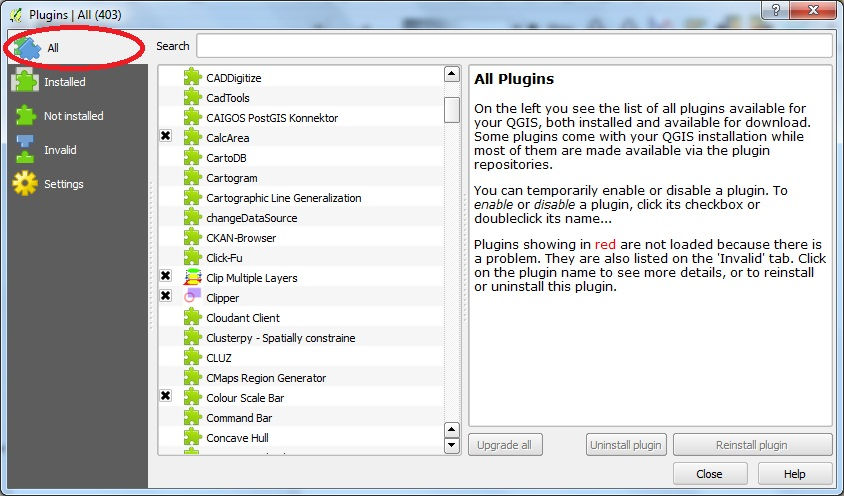Click the Cartographic Line Generalization icon

[x=192, y=197]
